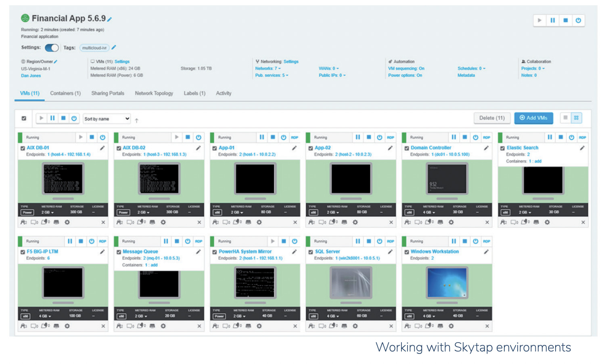This screenshot has height=364, width=602.
Task: Edit PowerHA System Mirror with its pencil icon
Action: pyautogui.click(x=294, y=252)
